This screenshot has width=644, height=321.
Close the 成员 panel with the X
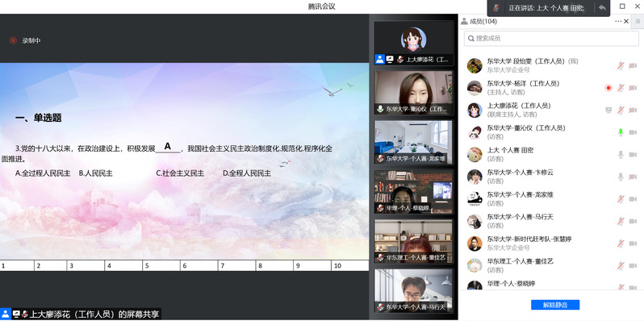(626, 21)
